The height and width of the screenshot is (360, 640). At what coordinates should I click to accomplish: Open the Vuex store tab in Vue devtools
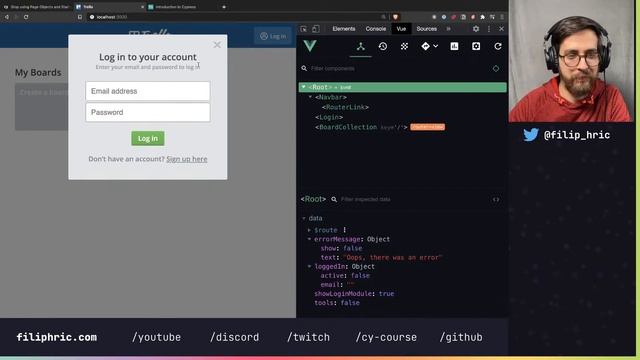tap(404, 47)
